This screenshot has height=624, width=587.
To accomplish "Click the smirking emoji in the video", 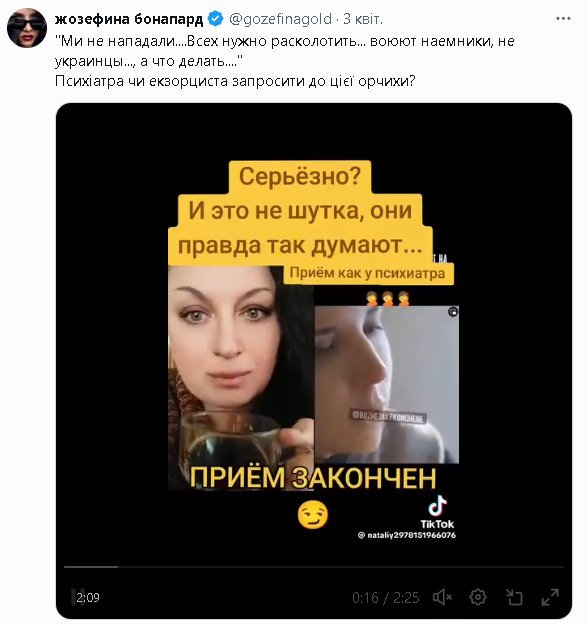I will click(x=313, y=515).
